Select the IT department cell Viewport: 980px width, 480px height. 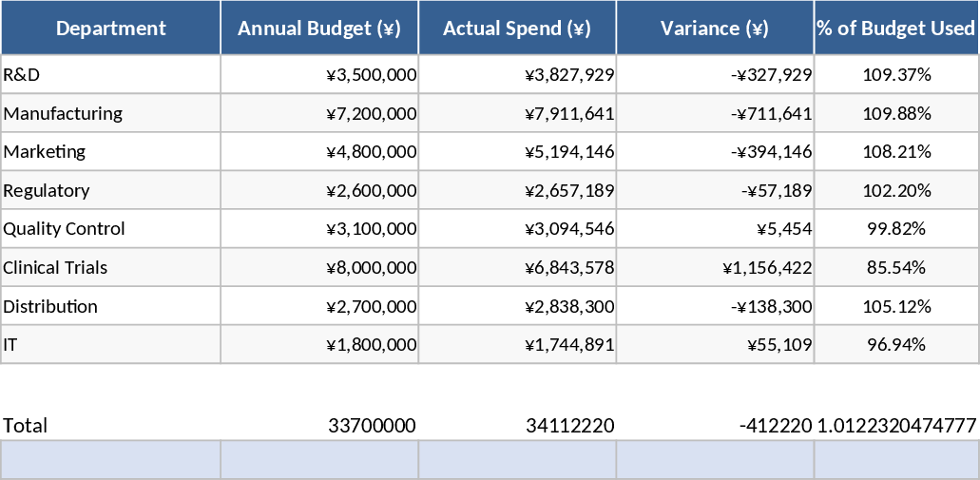[110, 345]
